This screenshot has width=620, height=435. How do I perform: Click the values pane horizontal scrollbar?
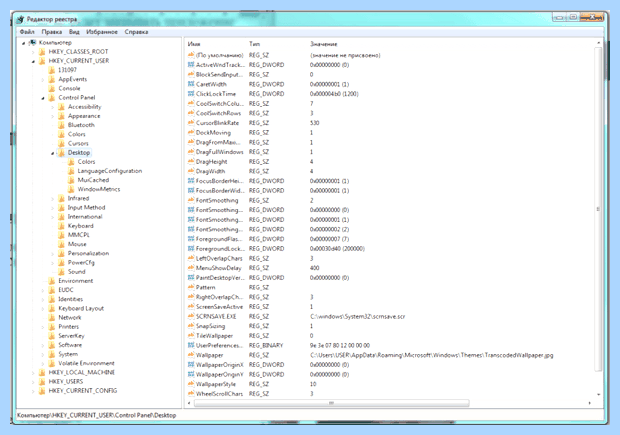click(x=331, y=403)
